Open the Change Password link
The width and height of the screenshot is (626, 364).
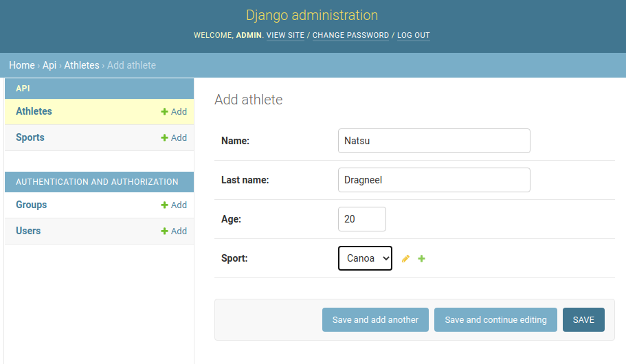click(x=350, y=35)
